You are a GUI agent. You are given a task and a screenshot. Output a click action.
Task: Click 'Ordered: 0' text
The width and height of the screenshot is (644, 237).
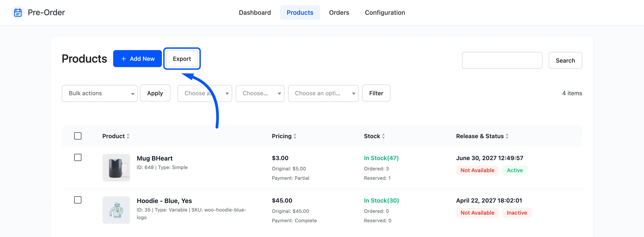[x=376, y=211]
